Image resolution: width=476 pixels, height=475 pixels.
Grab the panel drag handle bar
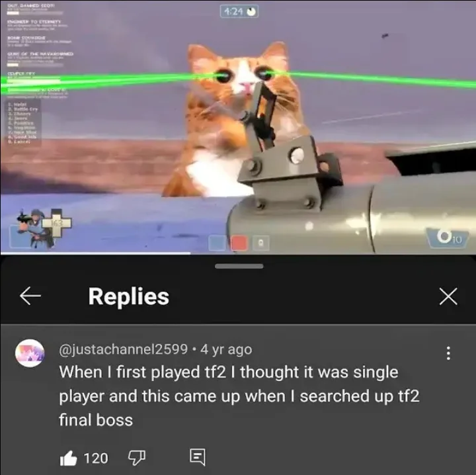(x=239, y=267)
